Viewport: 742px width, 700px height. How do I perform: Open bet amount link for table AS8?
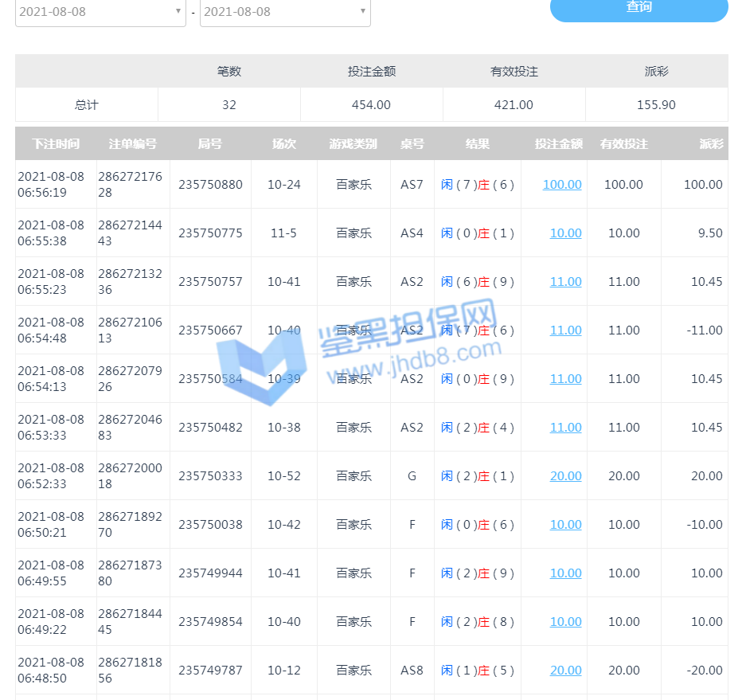tap(565, 671)
